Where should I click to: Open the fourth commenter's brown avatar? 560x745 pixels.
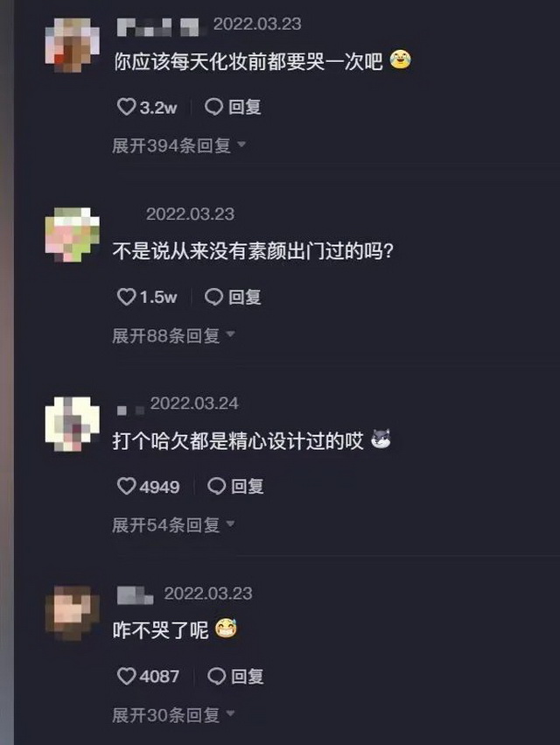(x=73, y=614)
